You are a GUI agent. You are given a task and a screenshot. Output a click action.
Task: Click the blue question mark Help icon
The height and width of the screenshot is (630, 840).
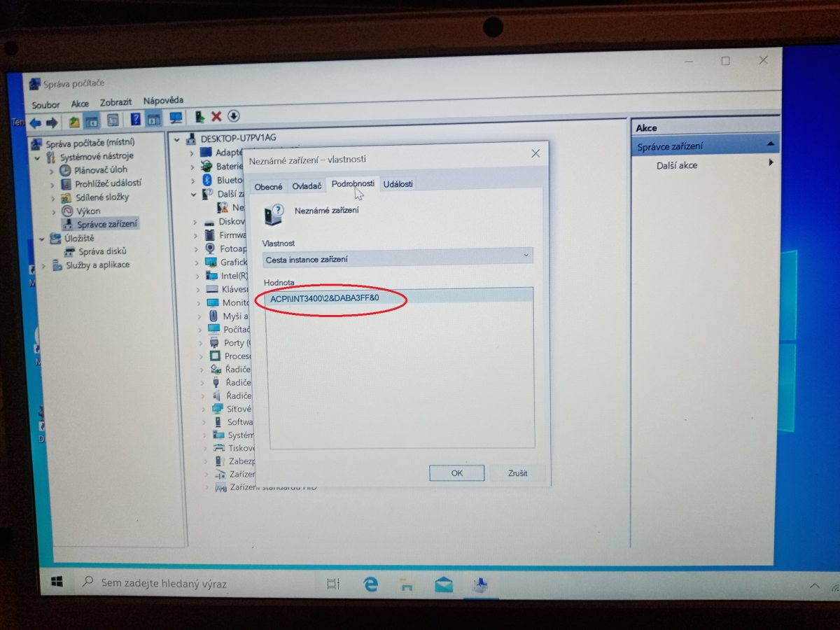click(136, 119)
